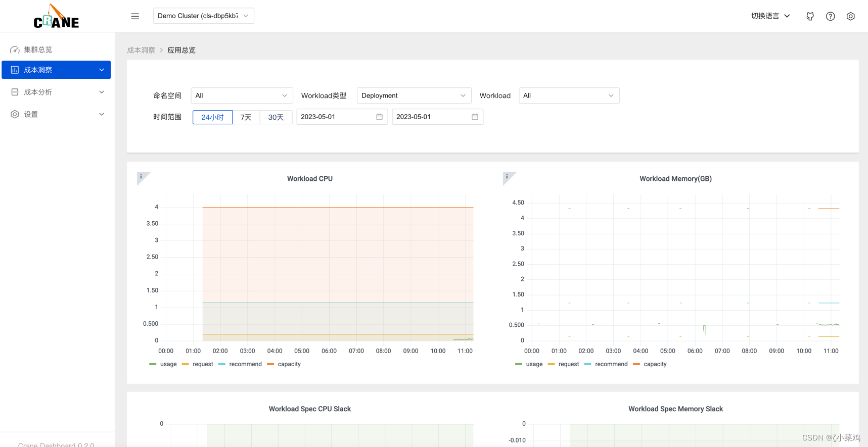Click the sidebar settings gear icon

coord(15,114)
